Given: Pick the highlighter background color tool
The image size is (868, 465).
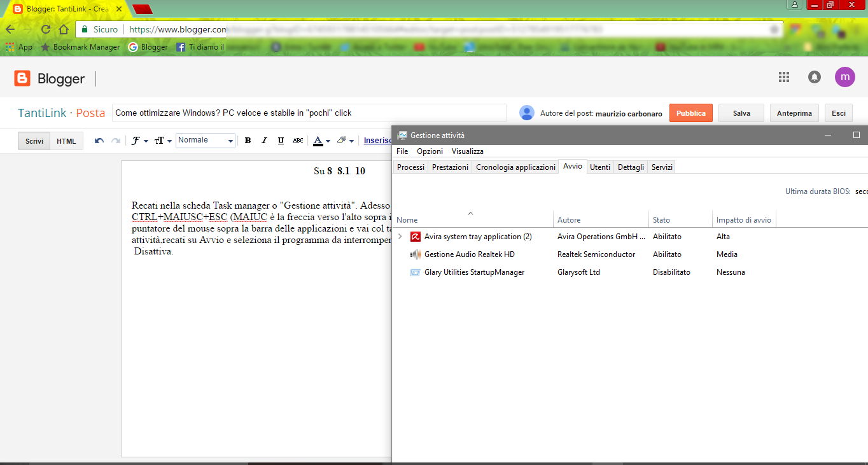Looking at the screenshot, I should coord(342,141).
